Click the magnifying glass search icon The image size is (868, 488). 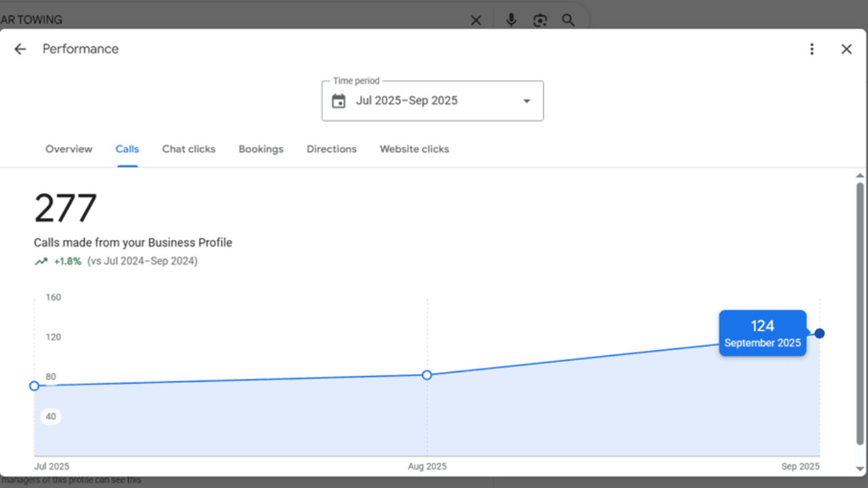coord(568,20)
